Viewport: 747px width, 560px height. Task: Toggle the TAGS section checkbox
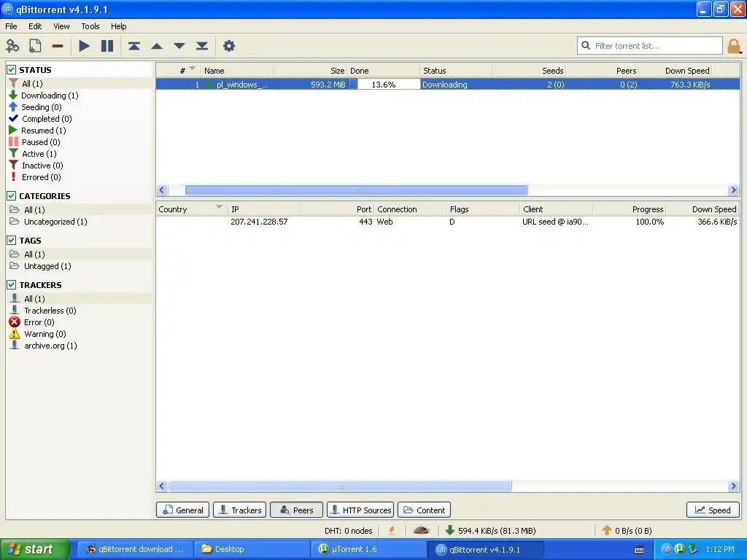[x=12, y=241]
